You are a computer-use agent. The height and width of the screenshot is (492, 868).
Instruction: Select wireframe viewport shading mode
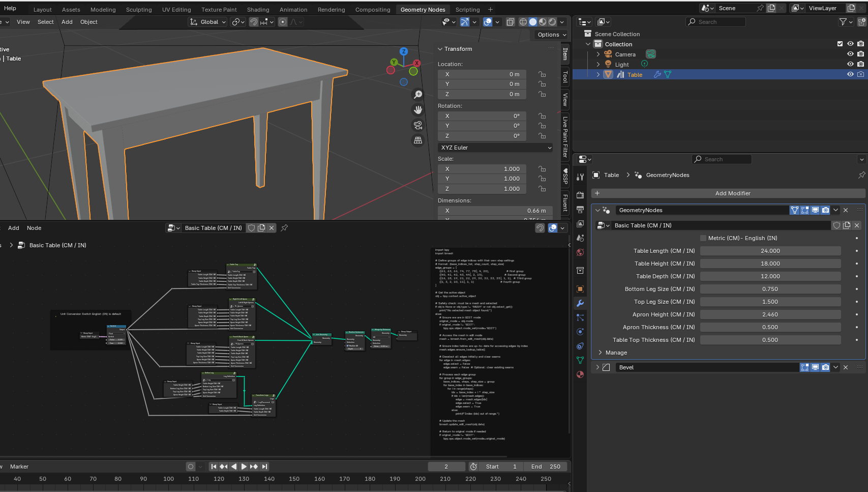pyautogui.click(x=523, y=22)
